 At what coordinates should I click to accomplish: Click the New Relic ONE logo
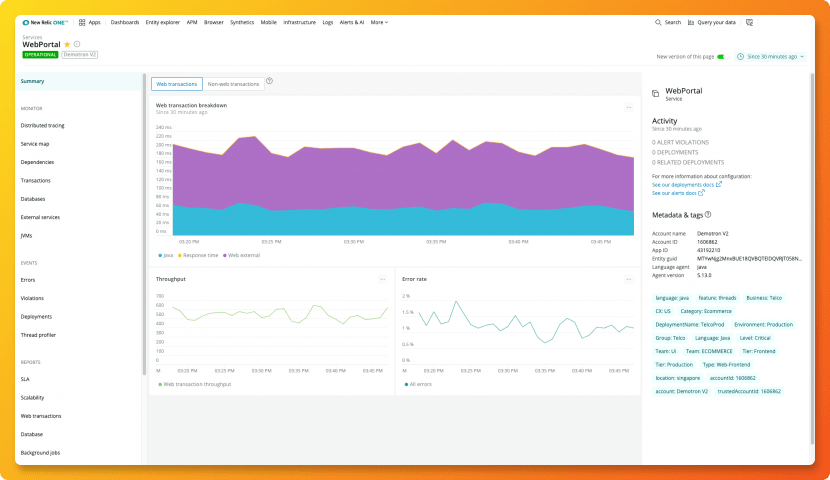[x=45, y=22]
